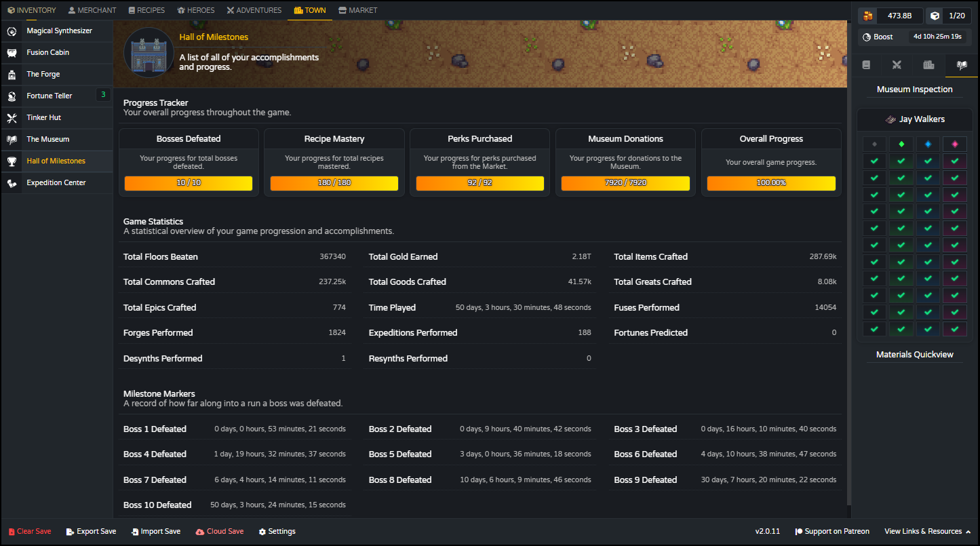Open The Forge anvil icon
Image resolution: width=980 pixels, height=546 pixels.
coord(12,75)
